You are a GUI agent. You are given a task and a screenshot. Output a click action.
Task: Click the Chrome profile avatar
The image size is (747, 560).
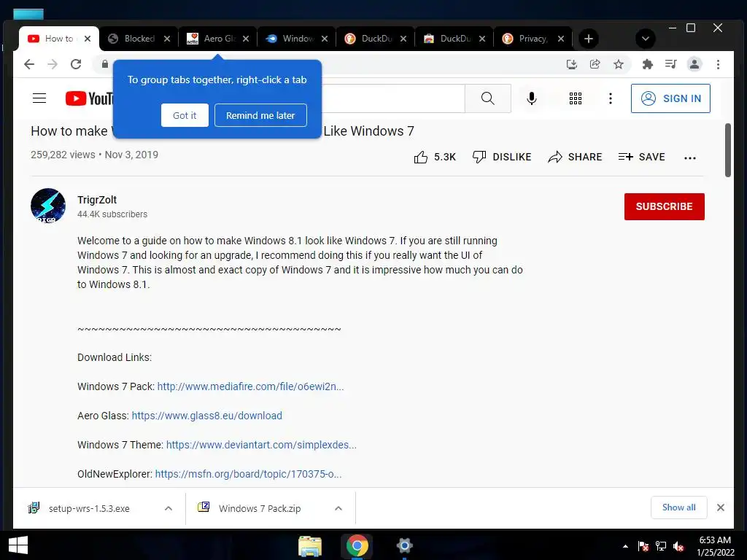(x=694, y=64)
